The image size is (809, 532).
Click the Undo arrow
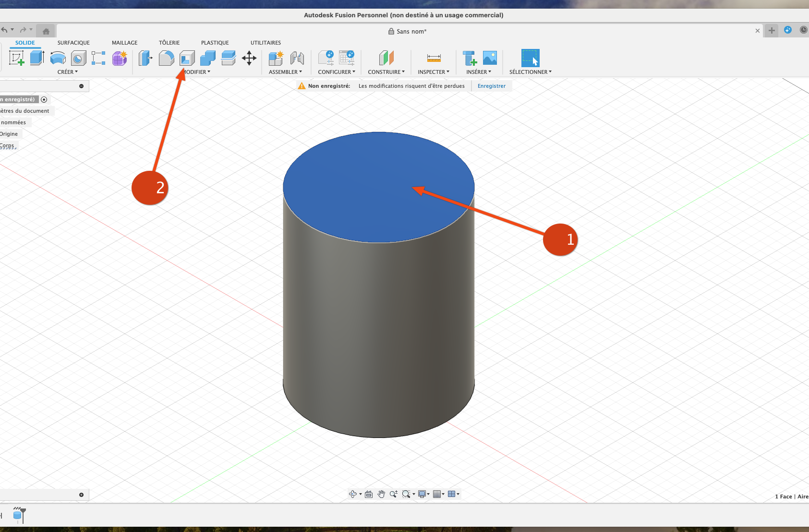pyautogui.click(x=4, y=30)
